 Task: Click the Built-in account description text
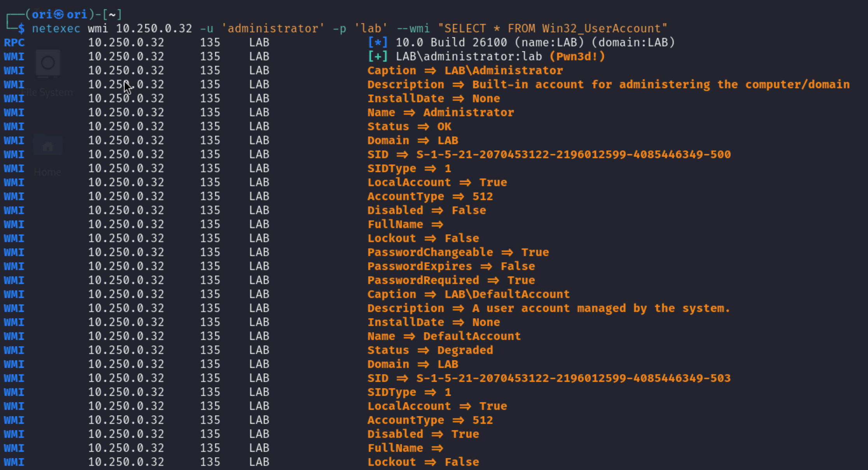click(x=661, y=84)
